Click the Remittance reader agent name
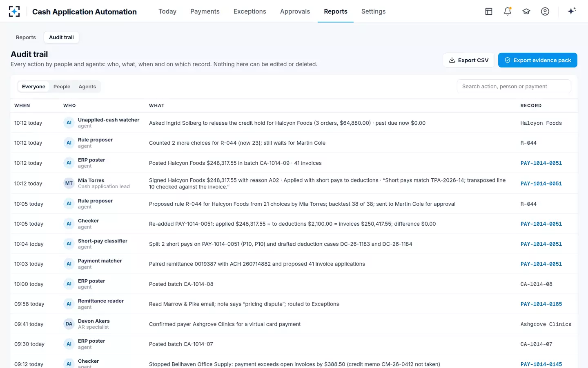Image resolution: width=588 pixels, height=368 pixels. tap(101, 301)
